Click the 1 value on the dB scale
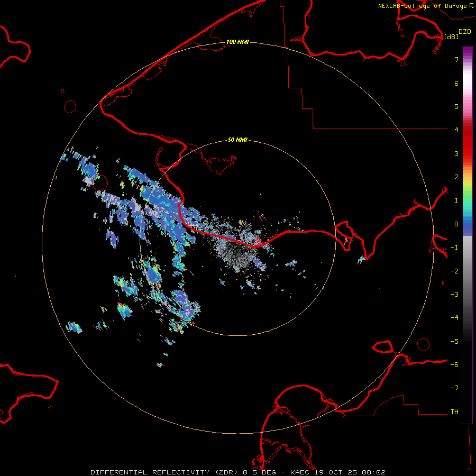The image size is (476, 476). (456, 200)
